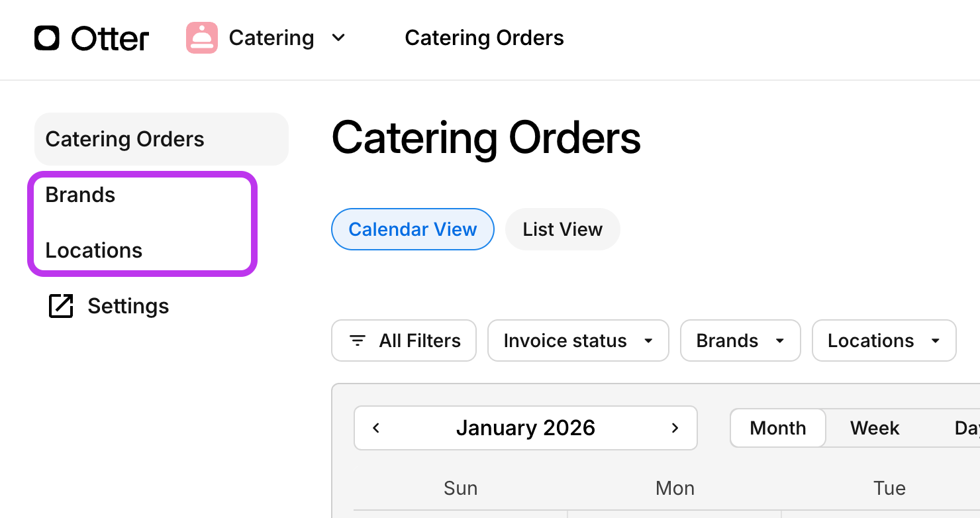Switch to List View

562,229
